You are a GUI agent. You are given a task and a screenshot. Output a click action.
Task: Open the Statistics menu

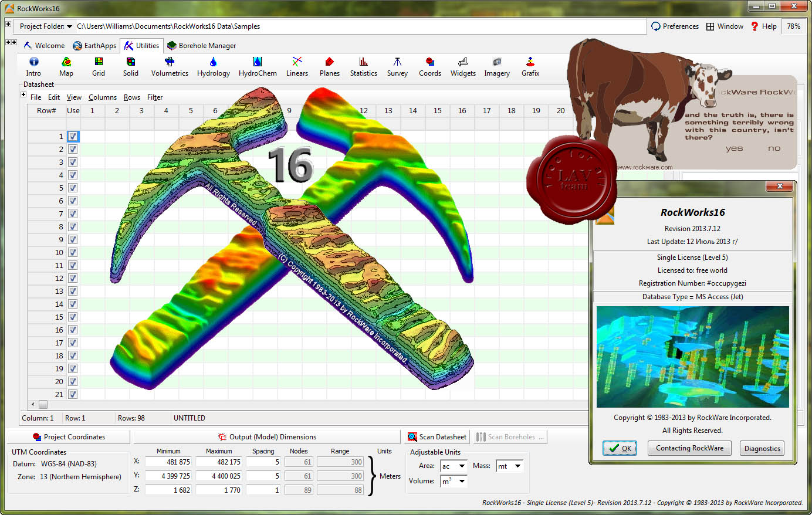364,66
